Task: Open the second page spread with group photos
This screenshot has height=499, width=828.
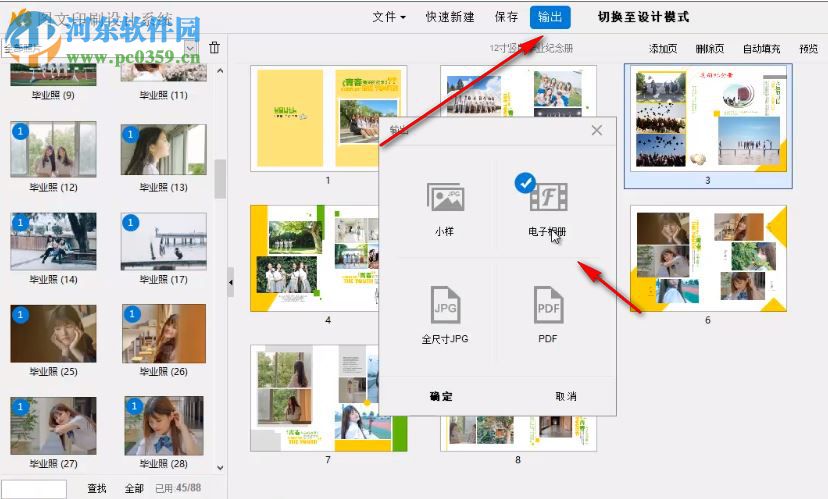Action: pos(518,91)
